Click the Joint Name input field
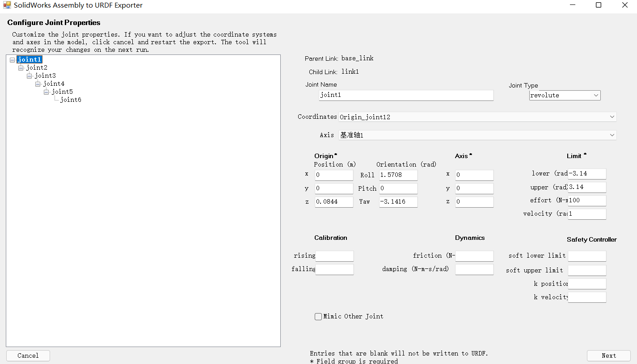The width and height of the screenshot is (637, 364). [406, 95]
